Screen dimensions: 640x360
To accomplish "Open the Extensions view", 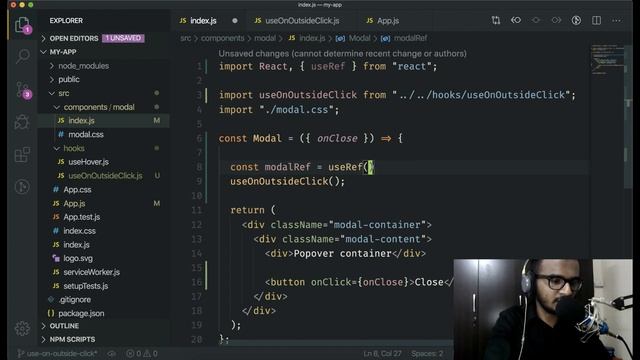I will pyautogui.click(x=22, y=155).
